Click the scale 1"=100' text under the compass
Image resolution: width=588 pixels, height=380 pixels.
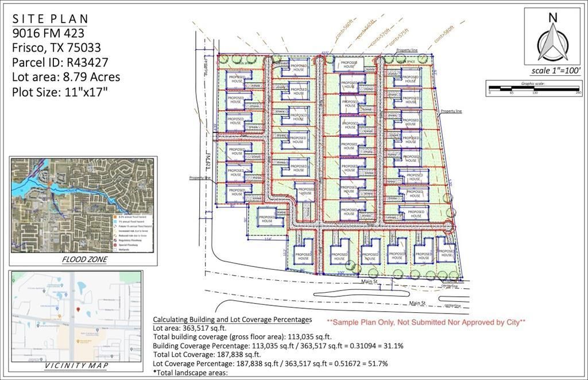click(x=555, y=71)
